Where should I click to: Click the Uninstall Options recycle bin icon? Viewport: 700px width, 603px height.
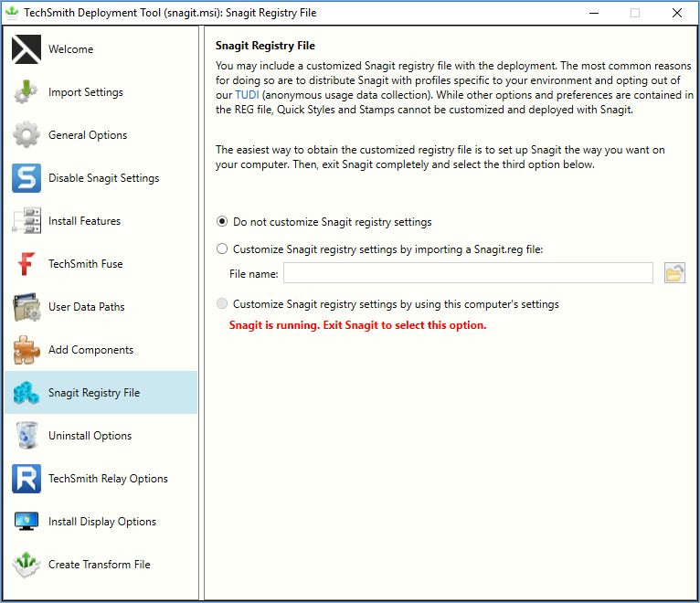(27, 435)
